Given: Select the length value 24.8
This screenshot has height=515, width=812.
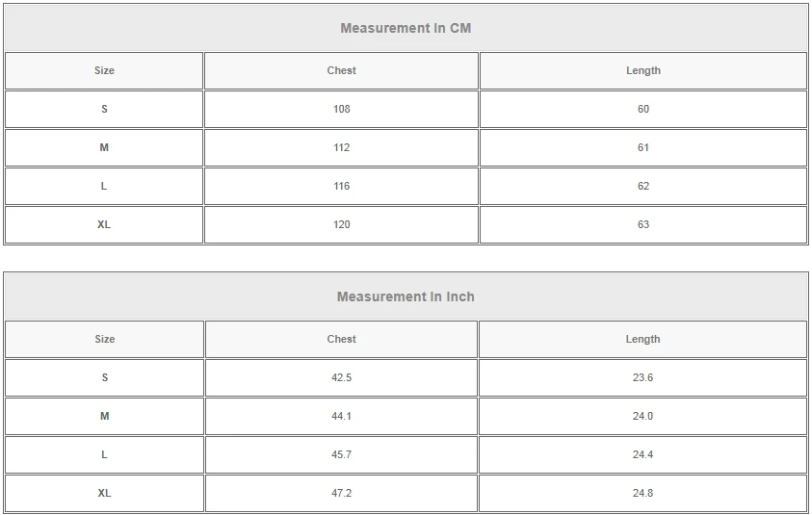Looking at the screenshot, I should click(642, 494).
